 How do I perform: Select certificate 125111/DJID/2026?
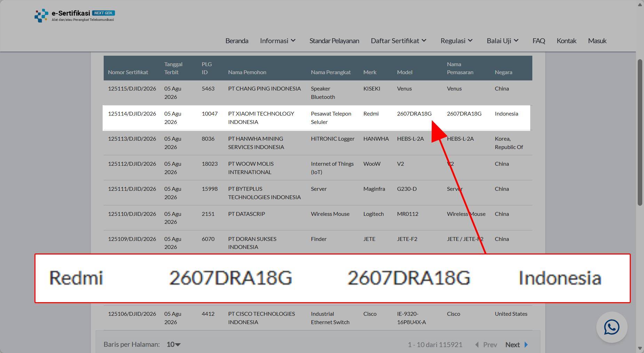point(132,189)
